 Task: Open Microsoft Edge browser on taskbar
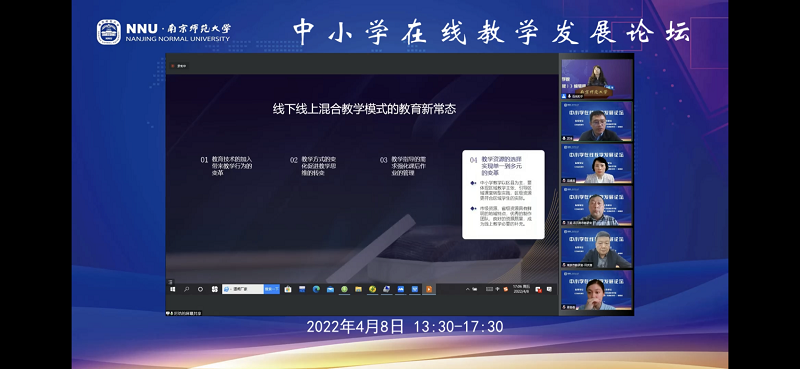click(316, 289)
